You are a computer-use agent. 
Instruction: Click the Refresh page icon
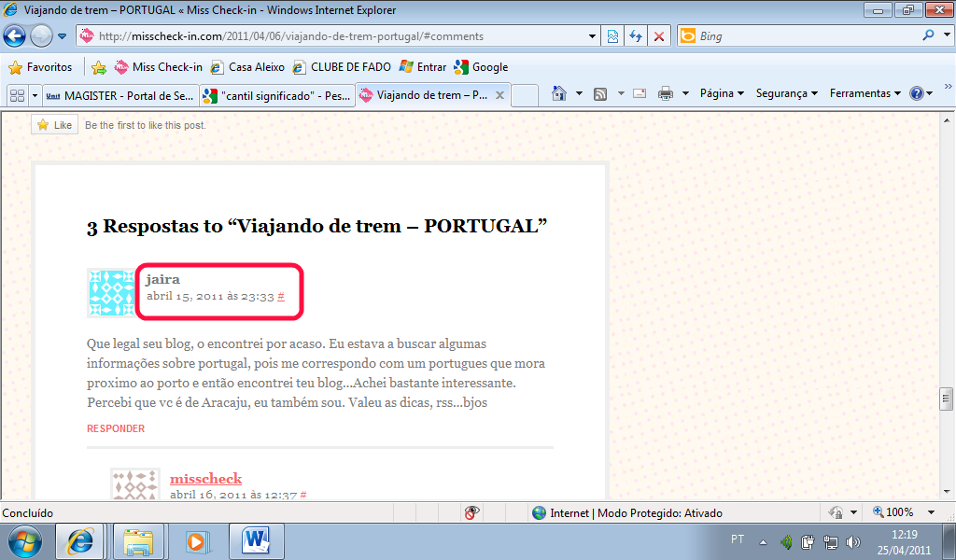(x=636, y=36)
